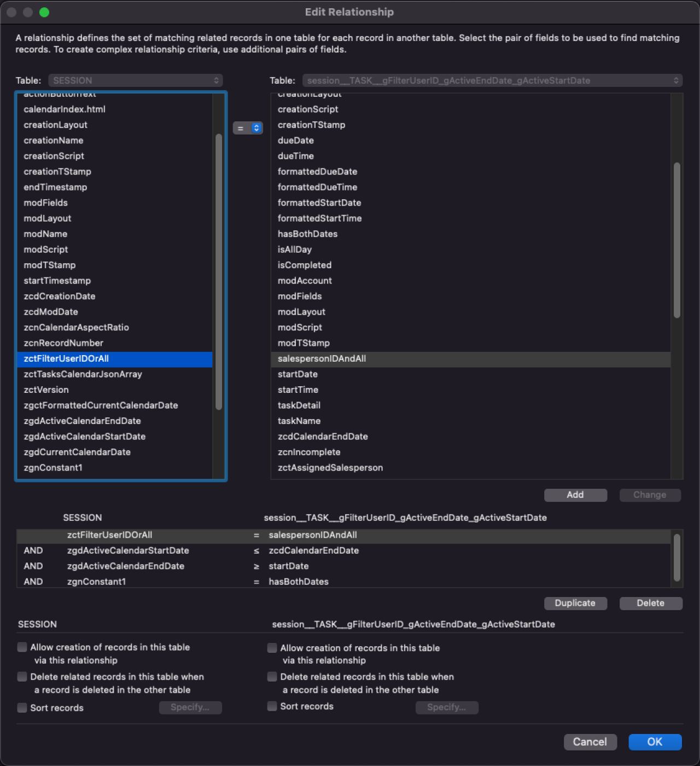Select dueTime in right field list
Viewport: 700px width, 766px height.
[x=471, y=156]
